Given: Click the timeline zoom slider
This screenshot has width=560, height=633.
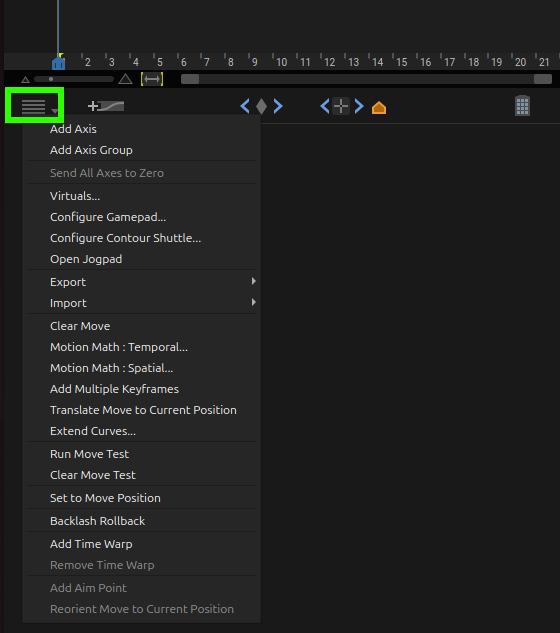Looking at the screenshot, I should (x=74, y=79).
